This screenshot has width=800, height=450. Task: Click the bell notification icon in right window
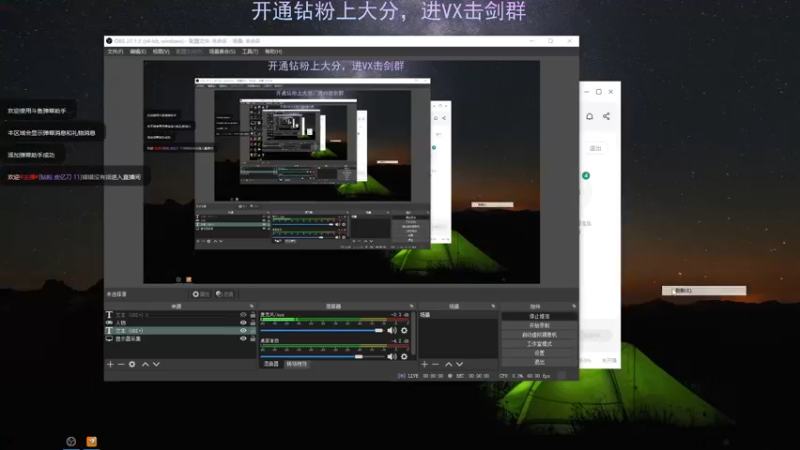(x=589, y=116)
